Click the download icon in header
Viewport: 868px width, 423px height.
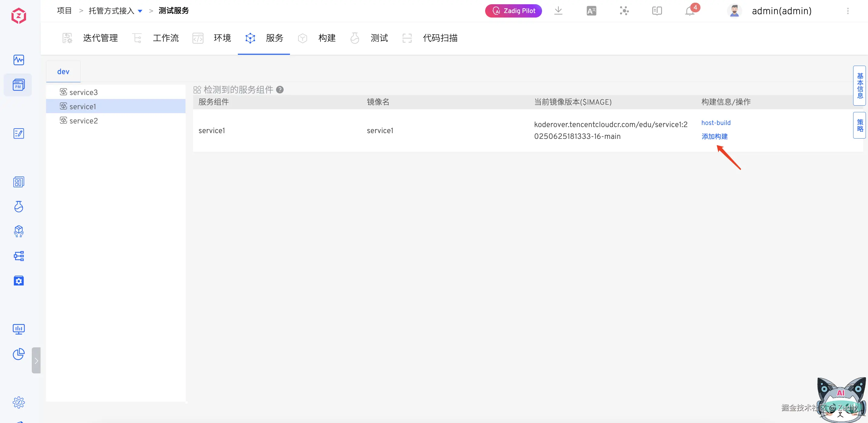[x=558, y=11]
